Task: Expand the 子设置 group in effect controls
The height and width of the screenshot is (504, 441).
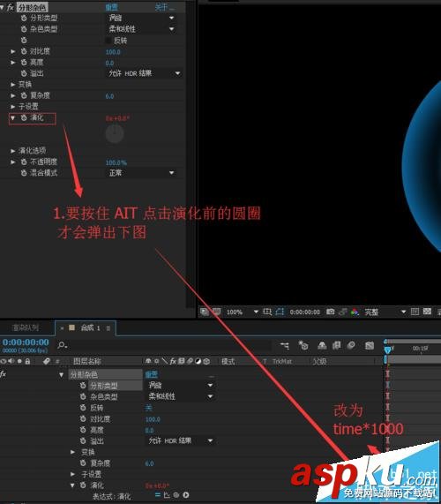Action: (13, 107)
